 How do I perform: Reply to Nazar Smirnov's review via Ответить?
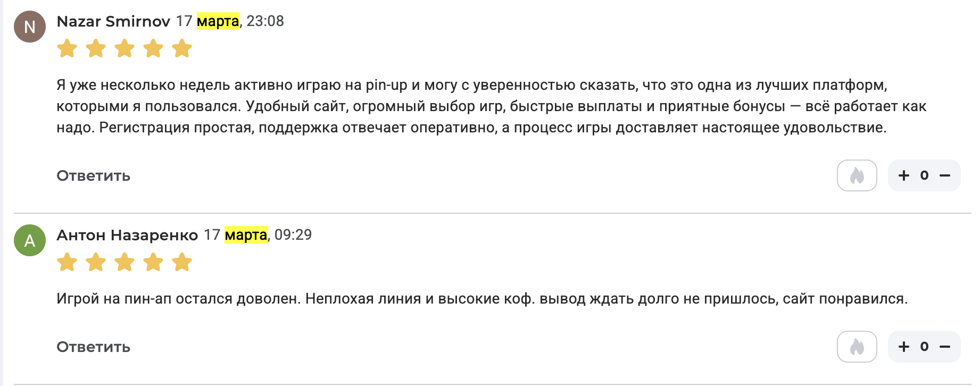coord(94,176)
